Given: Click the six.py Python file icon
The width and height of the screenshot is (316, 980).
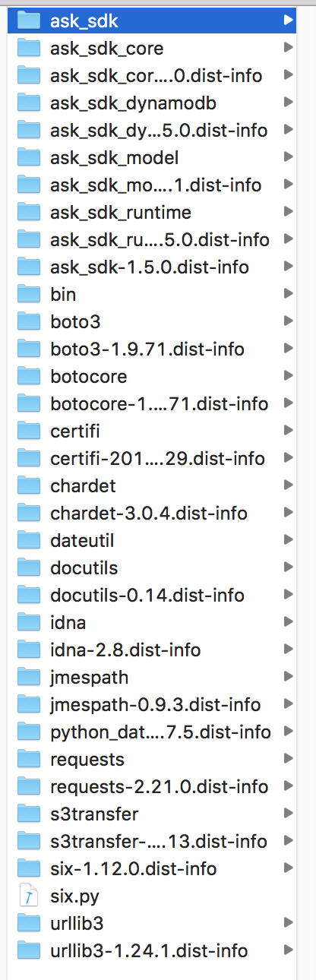Looking at the screenshot, I should coord(28,896).
